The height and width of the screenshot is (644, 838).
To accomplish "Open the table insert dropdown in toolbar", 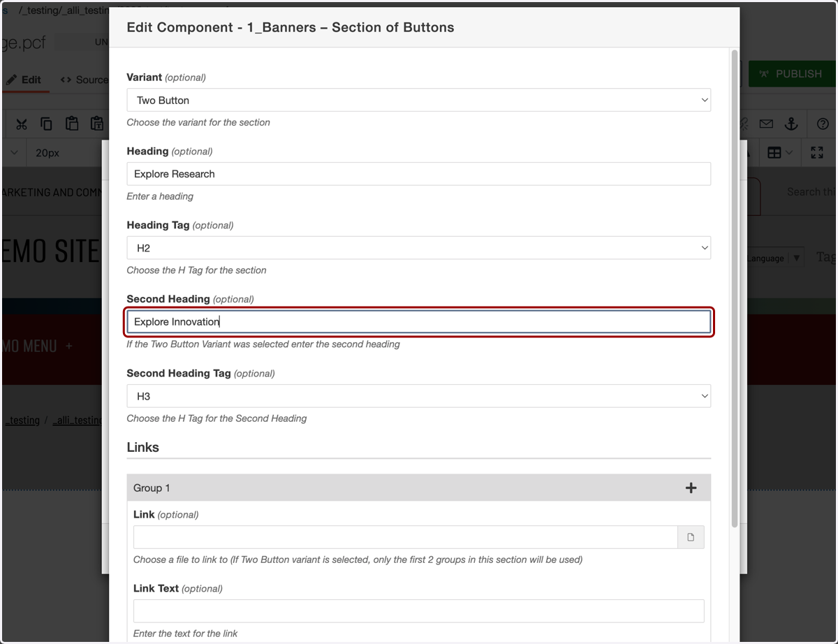I will pos(780,152).
